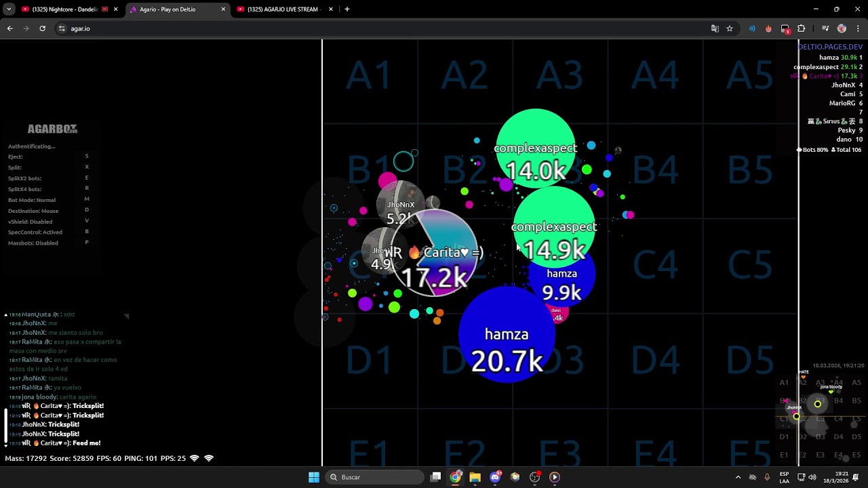Select JhoNnX rank 4 in the leaderboard
This screenshot has width=868, height=488.
[847, 85]
